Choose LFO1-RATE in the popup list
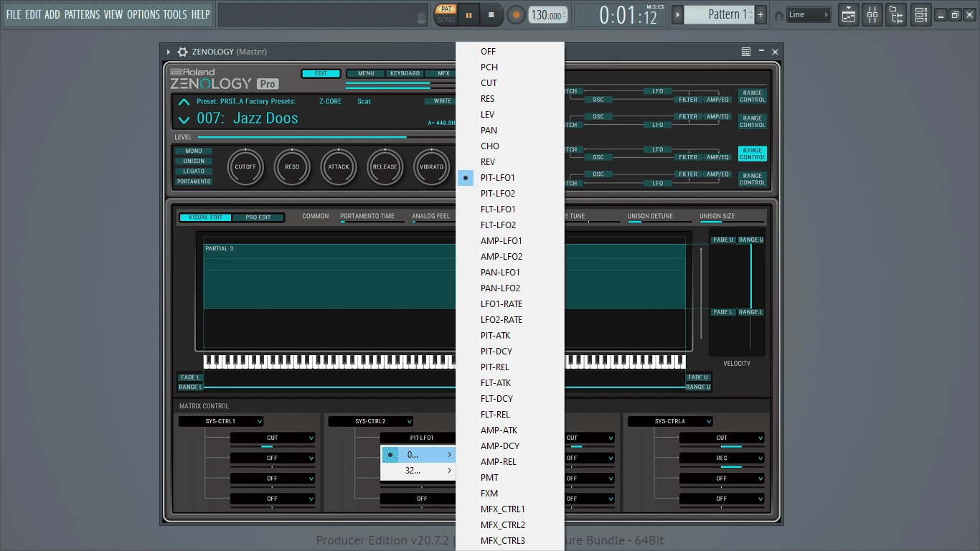The width and height of the screenshot is (980, 551). pos(510,304)
